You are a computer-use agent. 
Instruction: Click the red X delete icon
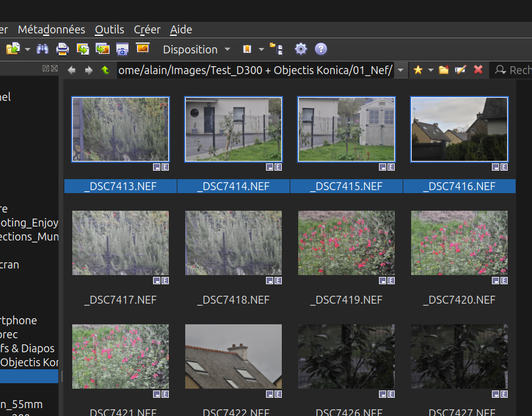click(x=478, y=70)
